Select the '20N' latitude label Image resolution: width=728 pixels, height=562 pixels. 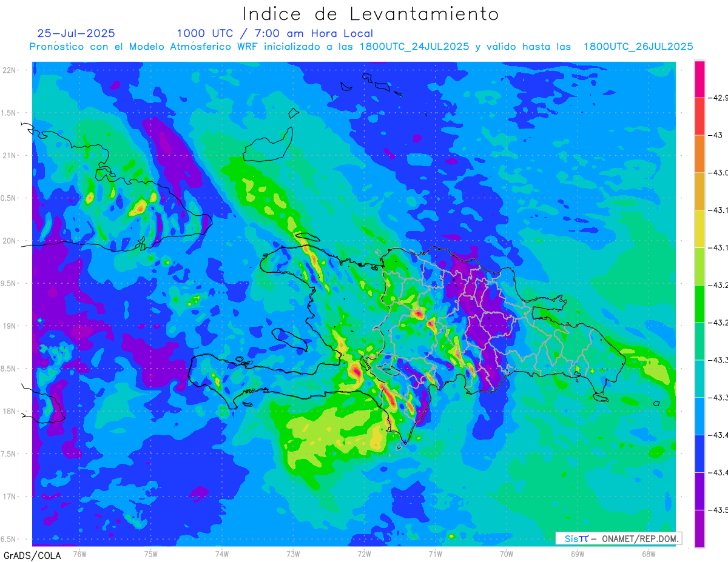coord(10,241)
